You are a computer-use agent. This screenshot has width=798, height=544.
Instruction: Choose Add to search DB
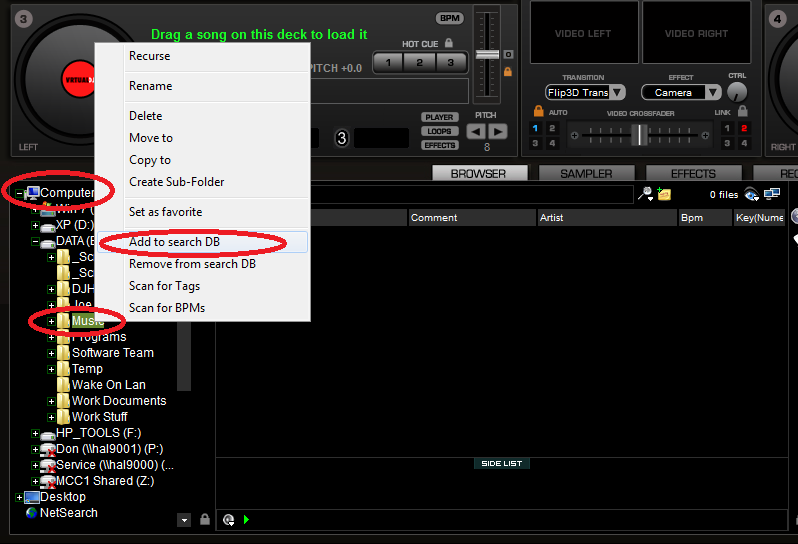[x=203, y=242]
